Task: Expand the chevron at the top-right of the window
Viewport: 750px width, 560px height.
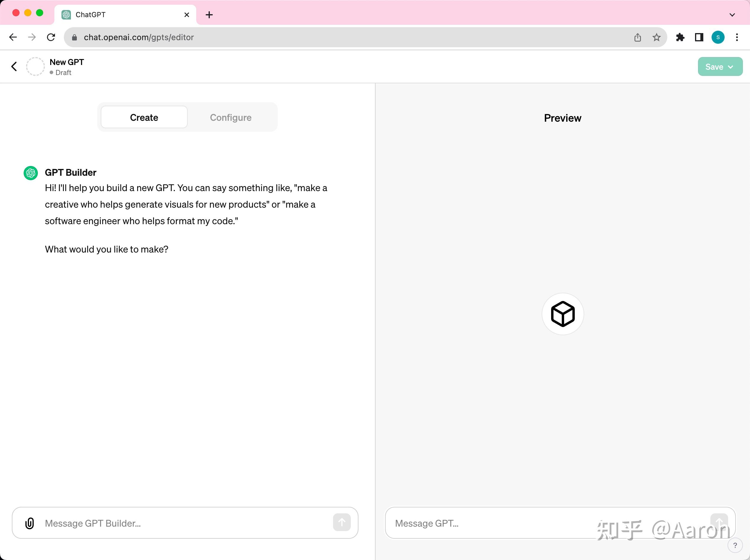Action: pyautogui.click(x=732, y=14)
